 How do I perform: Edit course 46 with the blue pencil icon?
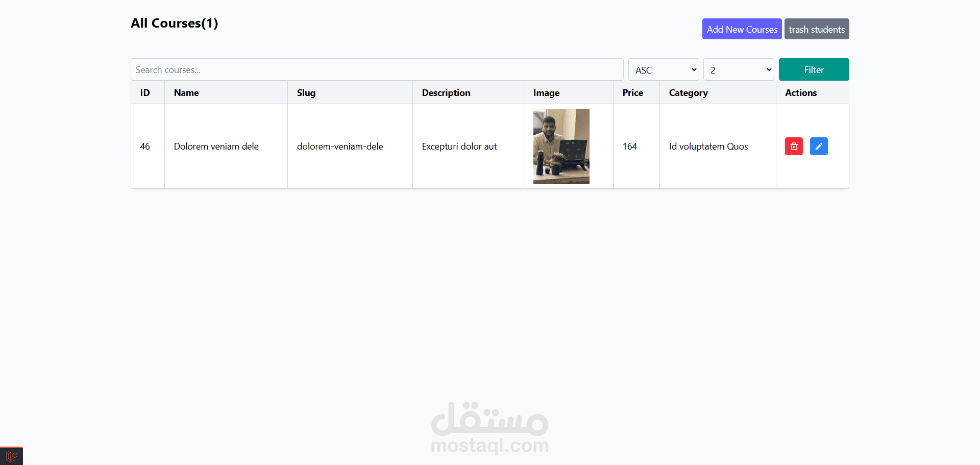pyautogui.click(x=819, y=146)
